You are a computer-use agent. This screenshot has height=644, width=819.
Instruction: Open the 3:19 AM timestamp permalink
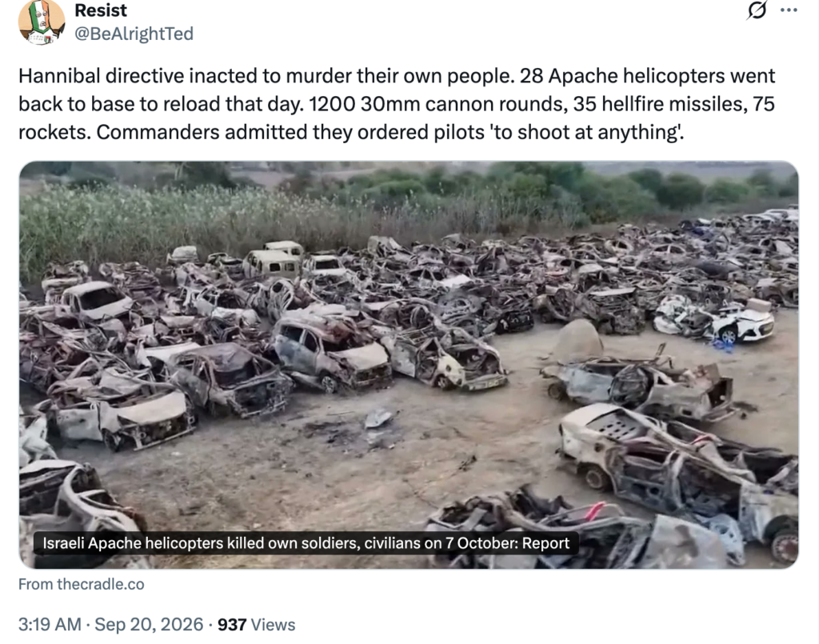point(50,624)
